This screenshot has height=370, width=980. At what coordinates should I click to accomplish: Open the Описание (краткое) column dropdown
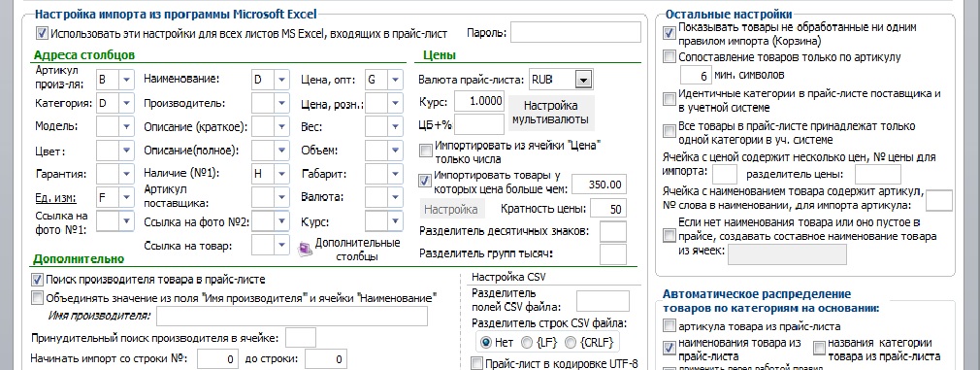click(x=282, y=126)
